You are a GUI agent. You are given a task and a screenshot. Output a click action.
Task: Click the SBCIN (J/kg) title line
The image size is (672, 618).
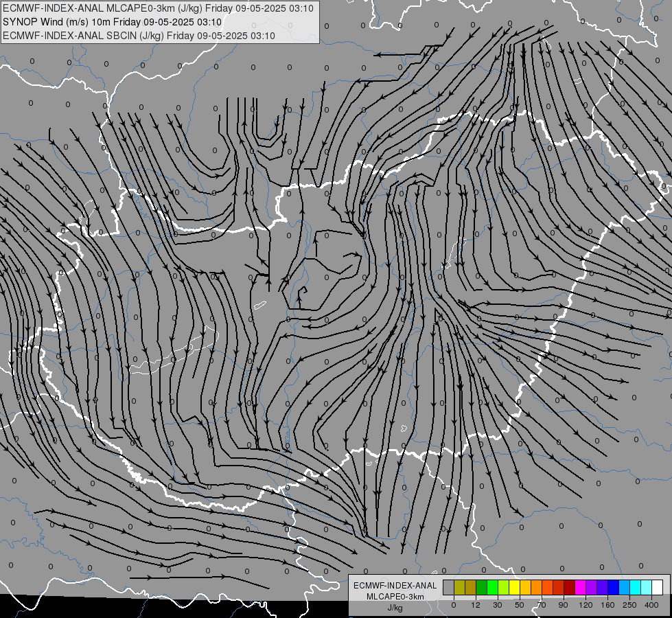click(x=139, y=36)
